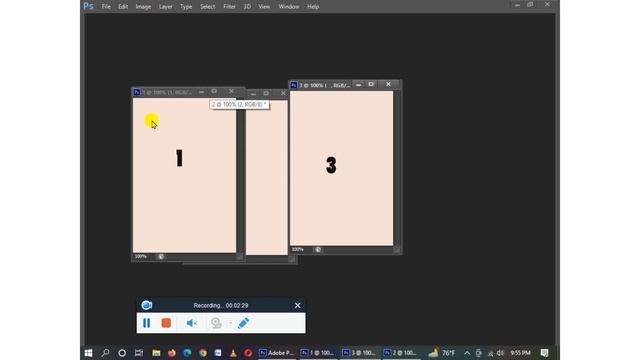The width and height of the screenshot is (640, 360).
Task: Open the Type menu
Action: click(x=186, y=7)
